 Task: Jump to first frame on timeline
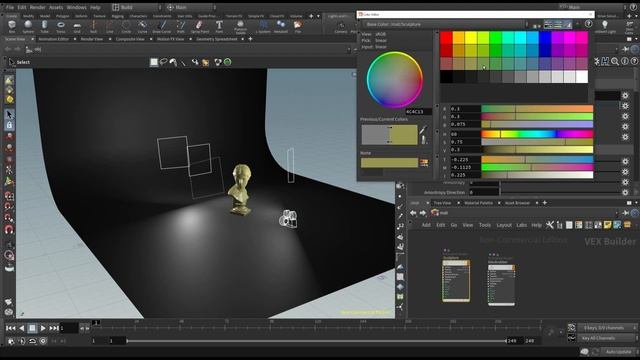(10, 328)
